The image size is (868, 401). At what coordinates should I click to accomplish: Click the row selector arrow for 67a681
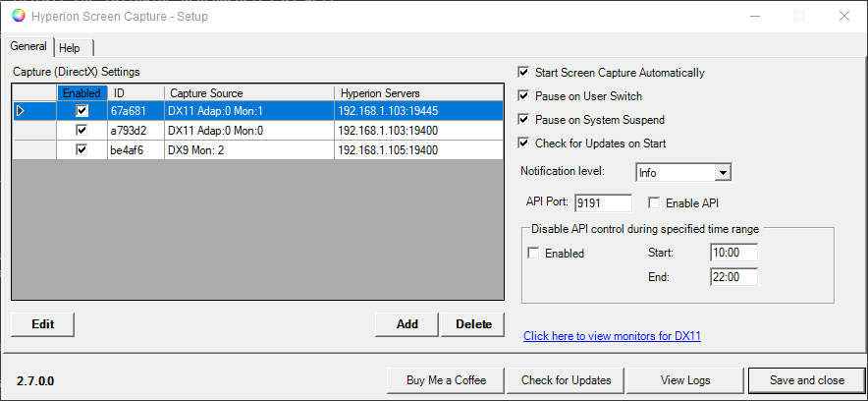tap(21, 111)
